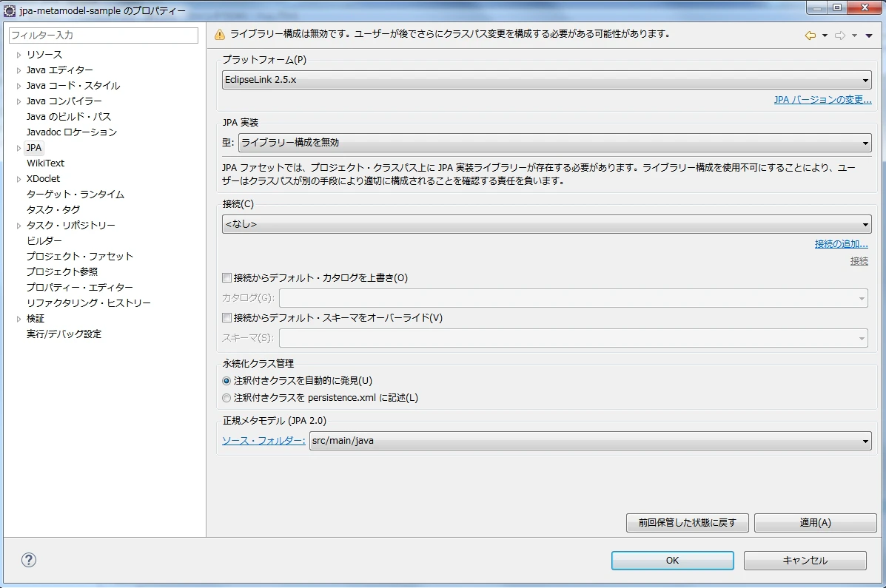Viewport: 886px width, 588px height.
Task: Enable 接続からデフォルト・カタログを上書き checkbox
Action: tap(226, 278)
